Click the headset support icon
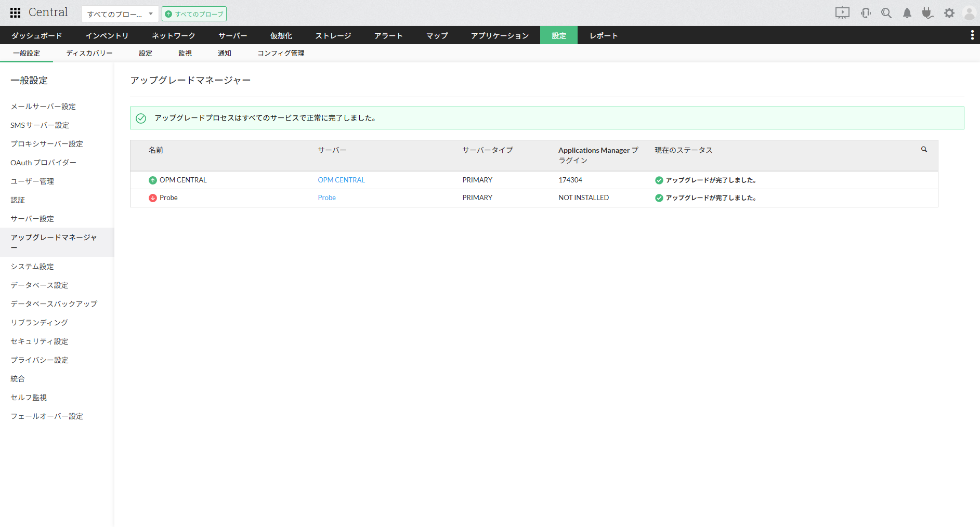Image resolution: width=980 pixels, height=527 pixels. [x=866, y=13]
